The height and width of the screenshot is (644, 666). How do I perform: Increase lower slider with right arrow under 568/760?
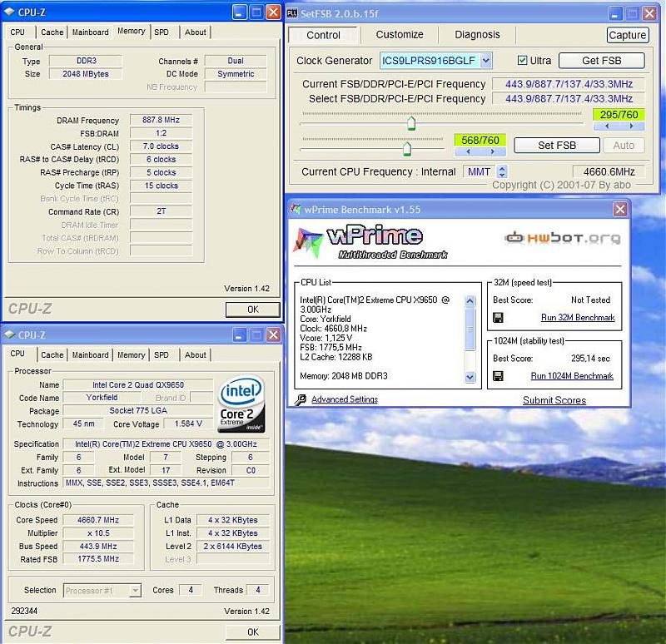coord(493,151)
